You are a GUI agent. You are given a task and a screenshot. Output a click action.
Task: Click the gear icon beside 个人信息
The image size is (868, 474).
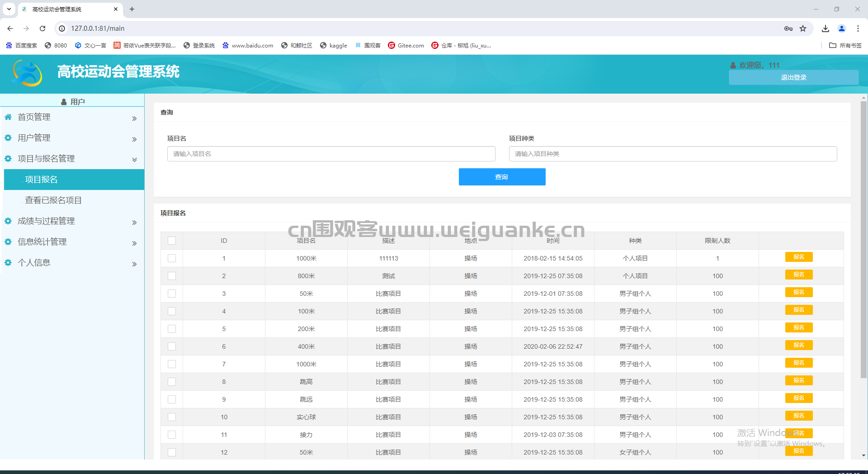[x=8, y=262]
